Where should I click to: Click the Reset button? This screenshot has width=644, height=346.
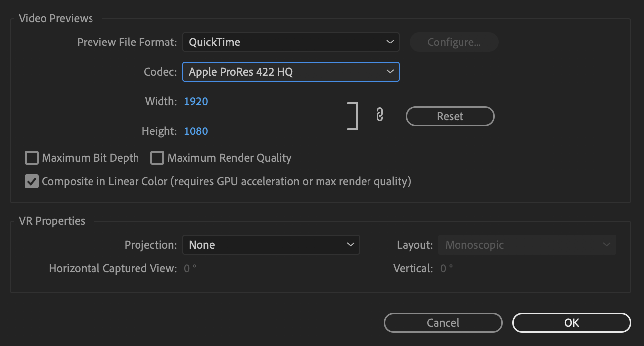(x=450, y=116)
